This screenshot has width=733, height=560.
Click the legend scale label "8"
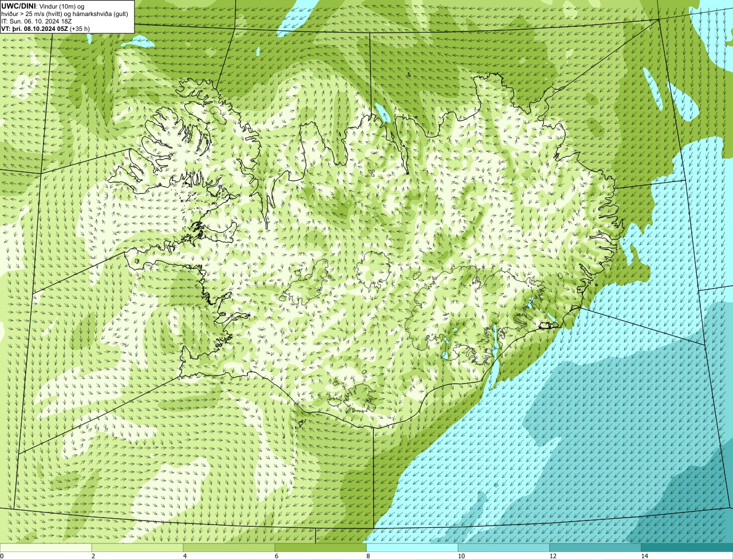(x=368, y=556)
